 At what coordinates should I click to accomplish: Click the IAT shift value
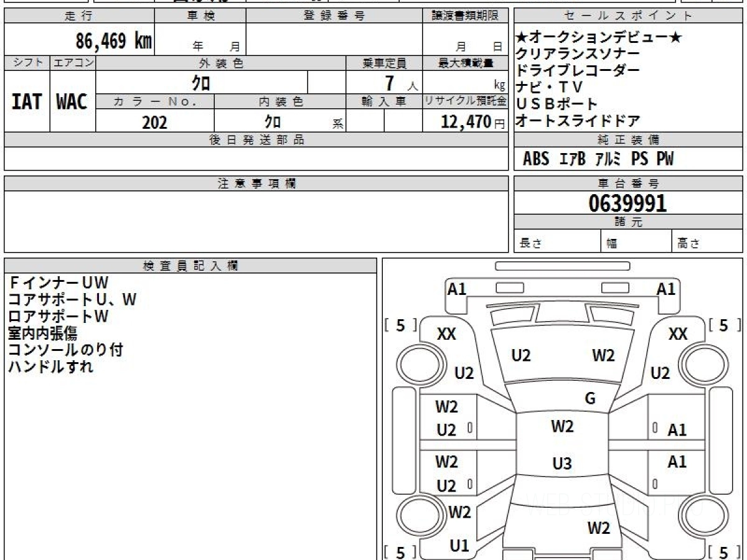coord(27,102)
